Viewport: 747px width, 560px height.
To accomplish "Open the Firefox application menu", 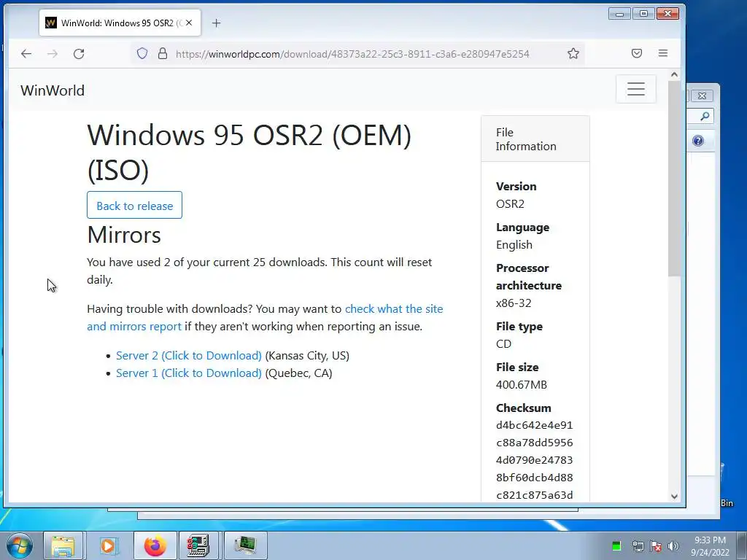I will click(662, 53).
